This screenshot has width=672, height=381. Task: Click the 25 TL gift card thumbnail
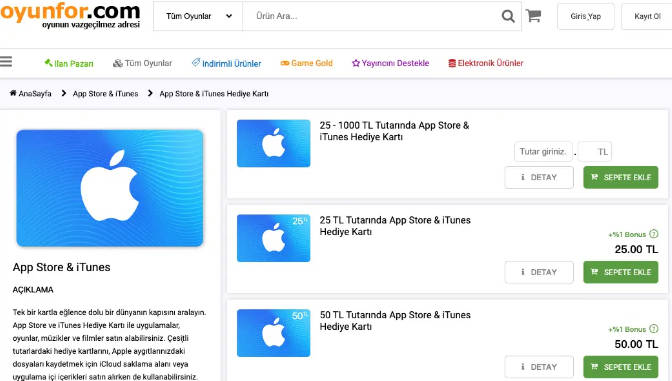(x=273, y=238)
